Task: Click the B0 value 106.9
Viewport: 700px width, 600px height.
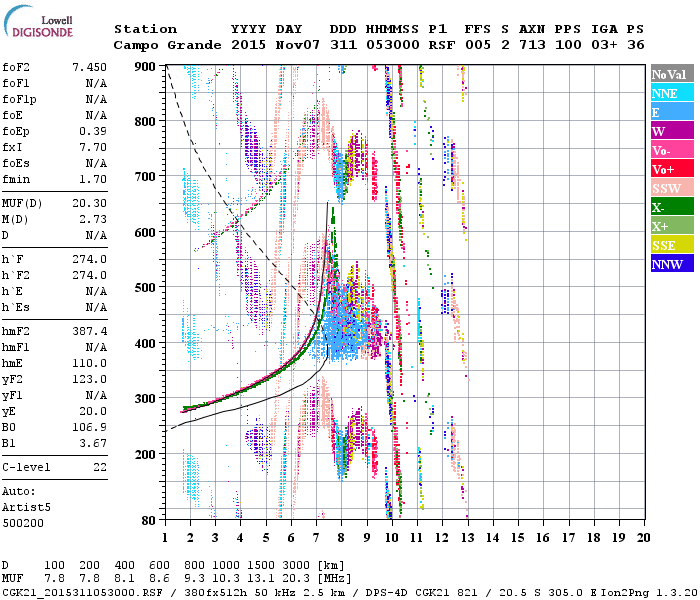Action: coord(89,428)
